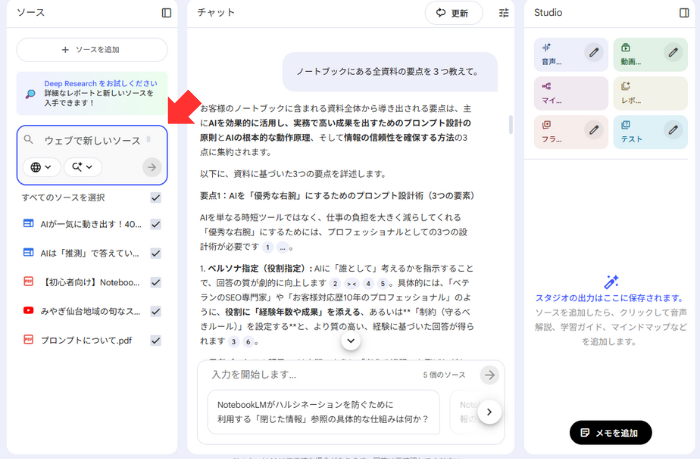Uncheck the プロンプトについて.pdf checkbox
The width and height of the screenshot is (700, 459).
pyautogui.click(x=155, y=340)
